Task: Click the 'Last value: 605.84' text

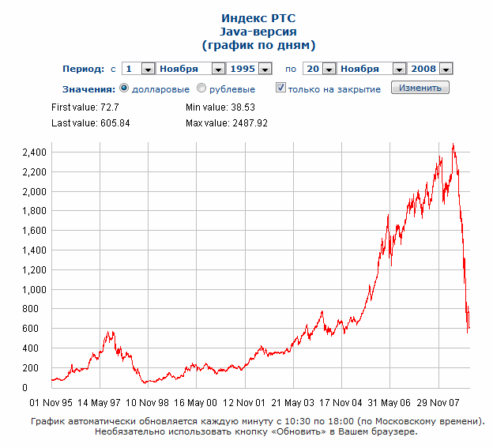Action: point(91,123)
